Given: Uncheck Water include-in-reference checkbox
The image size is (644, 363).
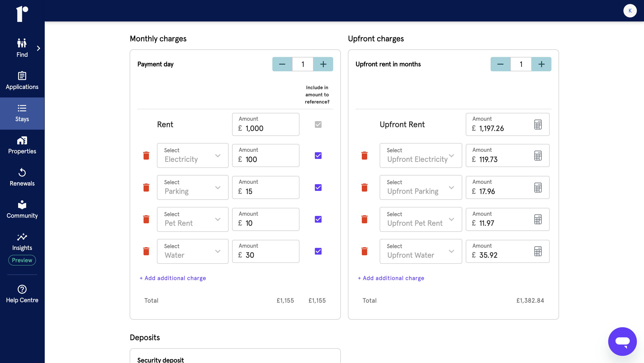Looking at the screenshot, I should [x=318, y=251].
